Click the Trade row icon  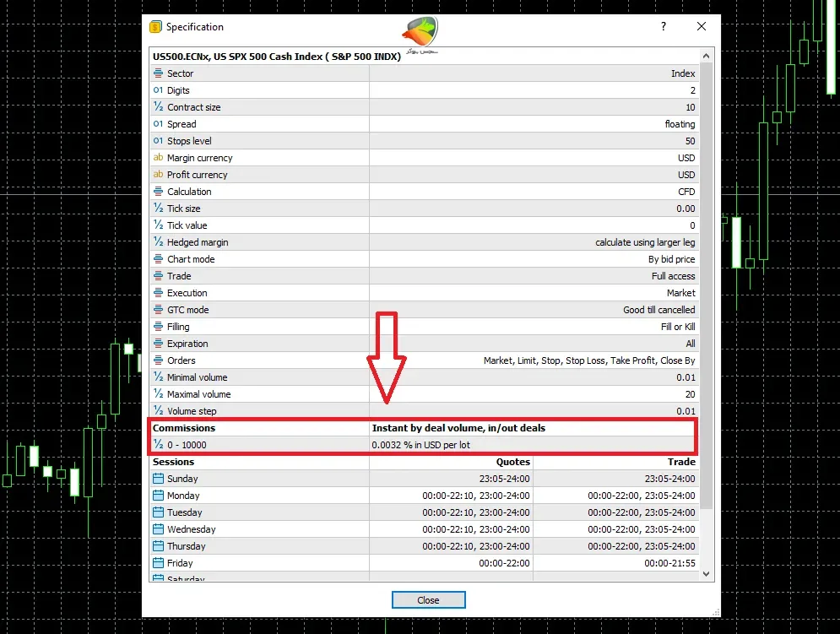click(x=158, y=275)
